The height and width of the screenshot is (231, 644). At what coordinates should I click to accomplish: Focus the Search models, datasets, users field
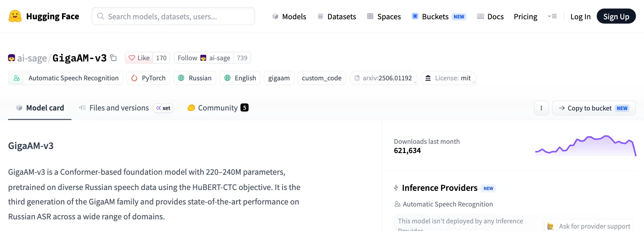pos(173,16)
